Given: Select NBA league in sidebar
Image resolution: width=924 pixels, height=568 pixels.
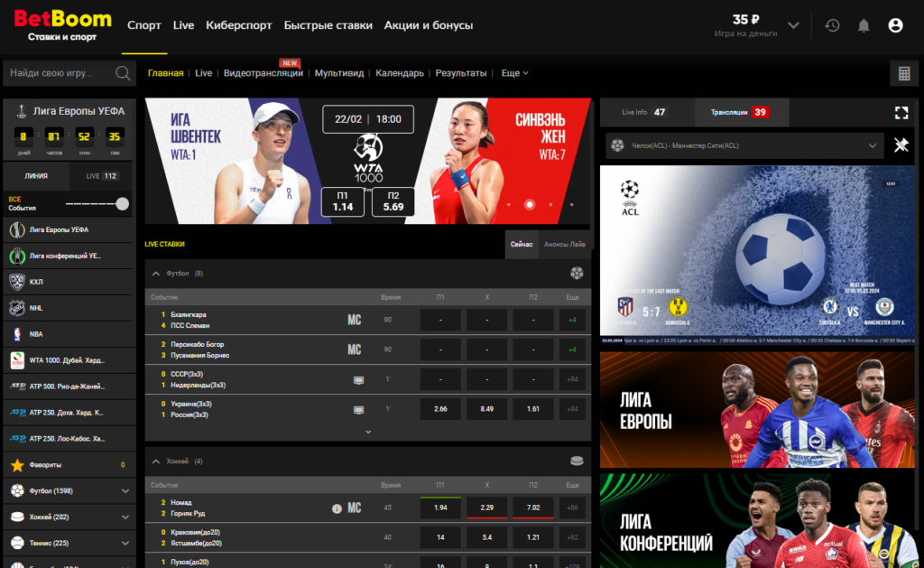Looking at the screenshot, I should (69, 334).
